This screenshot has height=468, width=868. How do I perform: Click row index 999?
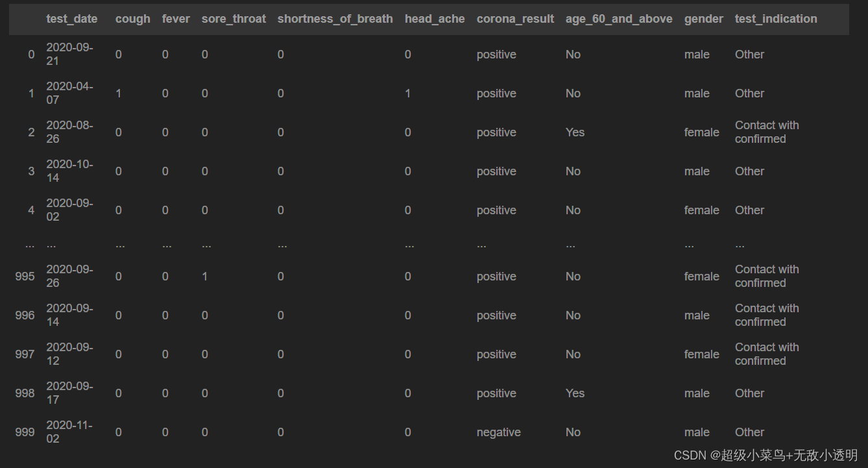click(x=25, y=432)
